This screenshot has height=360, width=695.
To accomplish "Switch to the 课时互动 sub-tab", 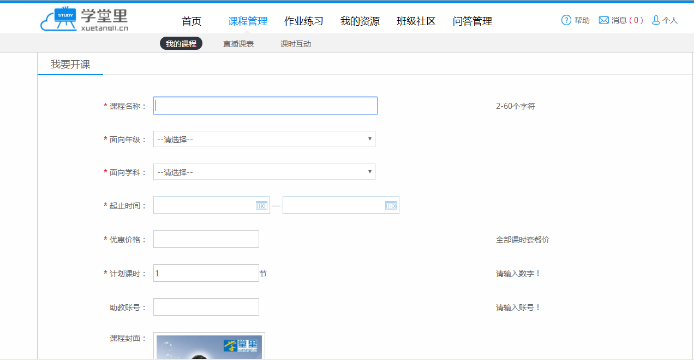I will 296,44.
